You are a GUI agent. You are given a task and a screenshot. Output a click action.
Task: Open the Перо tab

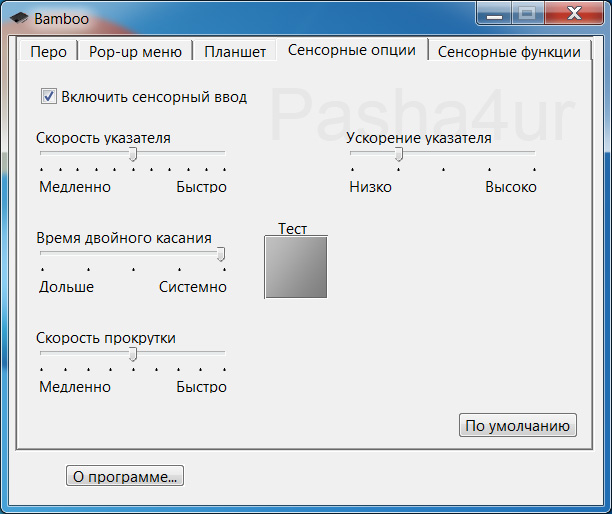(48, 51)
